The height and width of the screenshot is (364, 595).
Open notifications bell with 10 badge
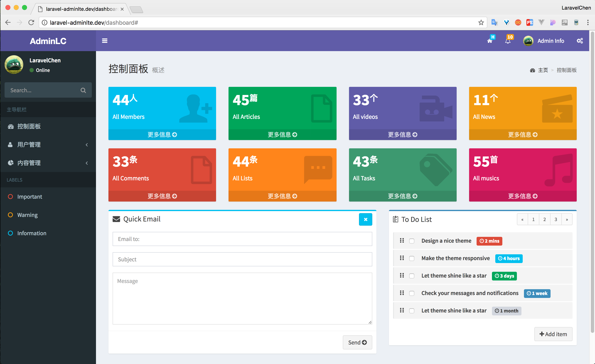pos(508,40)
